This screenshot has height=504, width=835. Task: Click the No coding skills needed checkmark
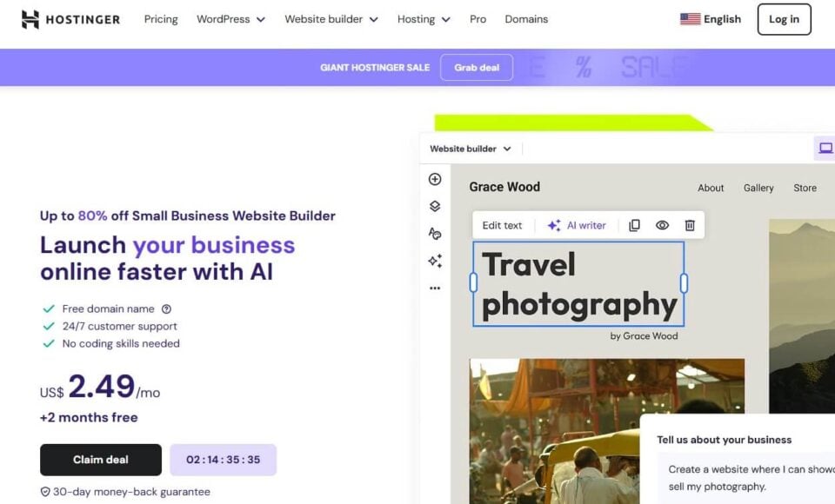tap(49, 343)
